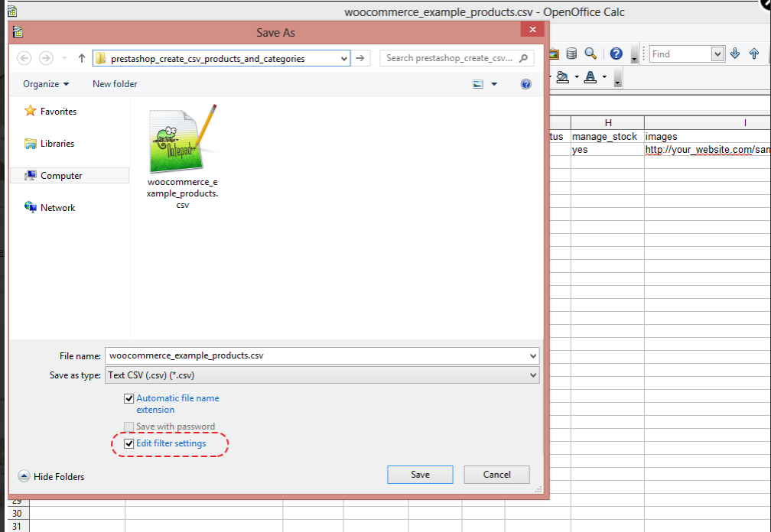771x532 pixels.
Task: Click the Forward navigation arrow in Save As
Action: click(x=46, y=58)
